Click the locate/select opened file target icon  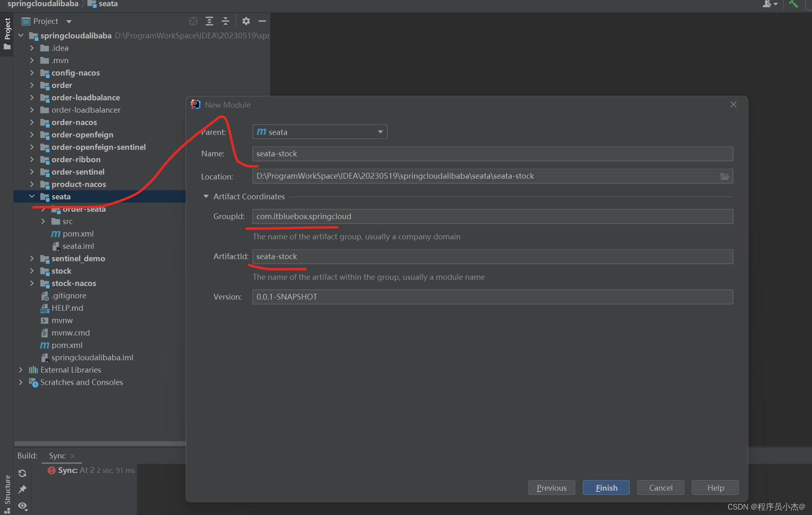[x=193, y=21]
